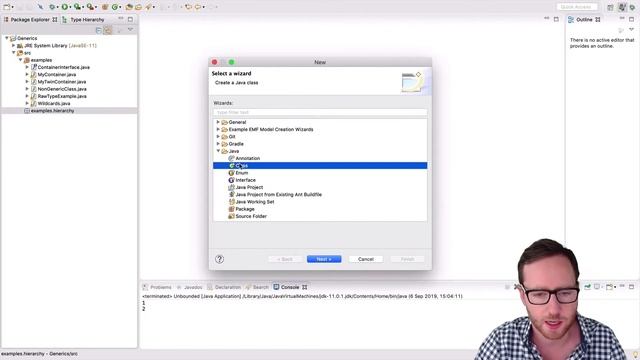Open the Outline view menu arrow
Image resolution: width=640 pixels, height=360 pixels.
point(631,29)
